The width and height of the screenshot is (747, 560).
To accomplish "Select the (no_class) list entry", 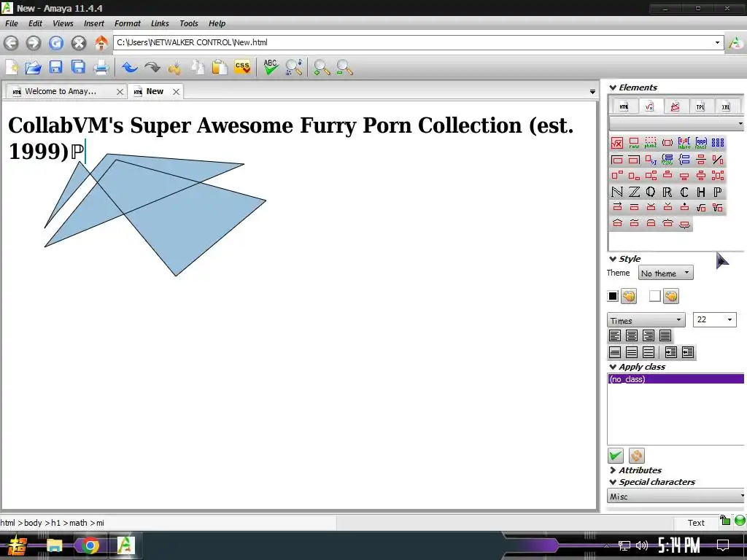I will tap(676, 379).
